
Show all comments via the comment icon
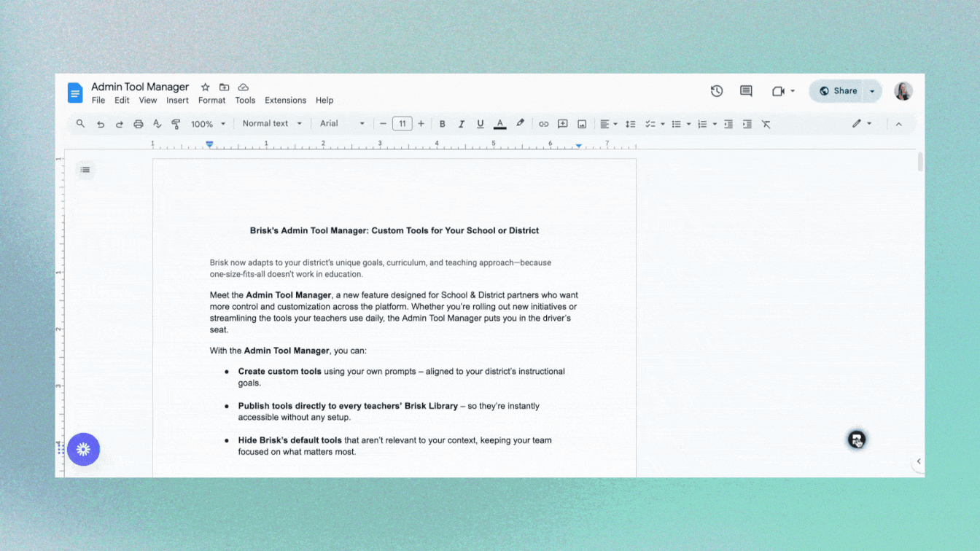pyautogui.click(x=746, y=91)
